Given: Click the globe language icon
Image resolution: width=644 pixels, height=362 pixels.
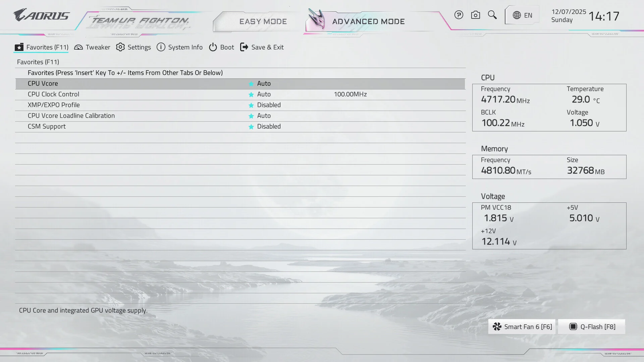Looking at the screenshot, I should [x=517, y=15].
